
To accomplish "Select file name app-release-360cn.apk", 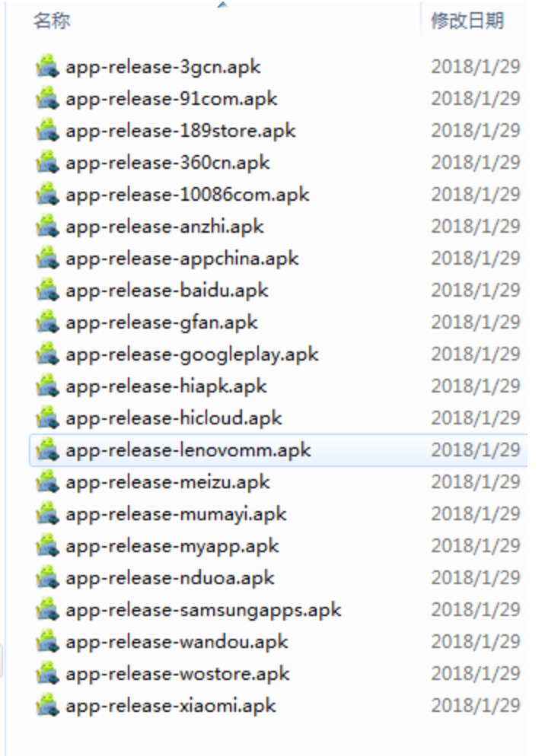I will tap(167, 164).
